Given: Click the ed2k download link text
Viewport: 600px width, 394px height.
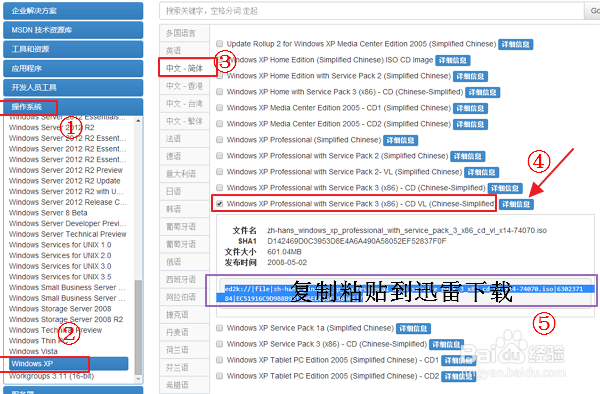Looking at the screenshot, I should coord(405,293).
